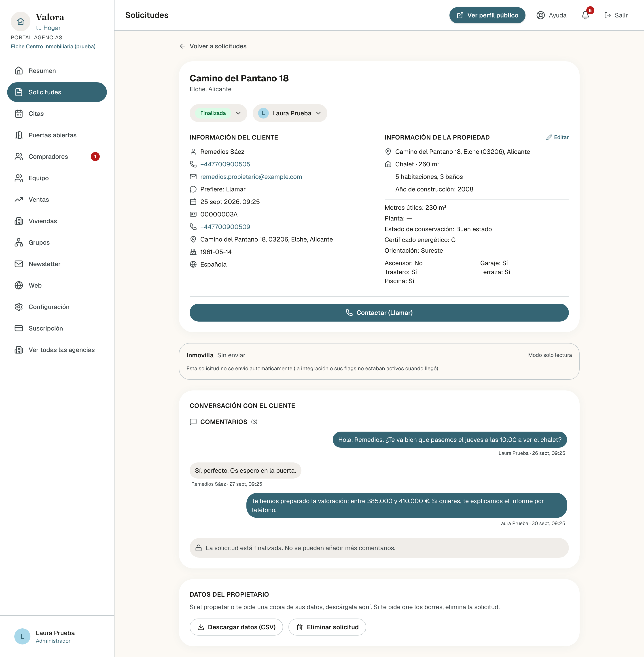644x657 pixels.
Task: Open the remedios.propietario@example.com email link
Action: point(251,177)
